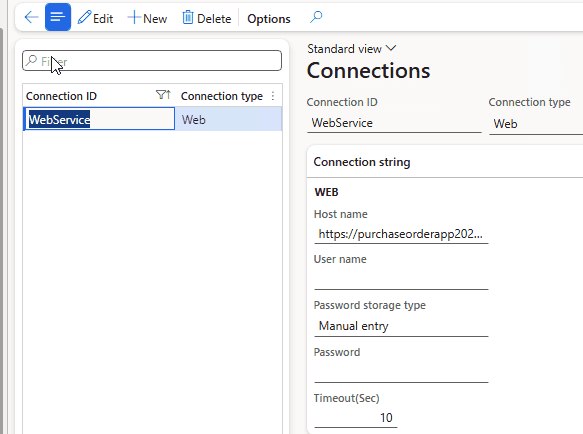This screenshot has width=583, height=434.
Task: Open Password storage type combo box
Action: [401, 326]
